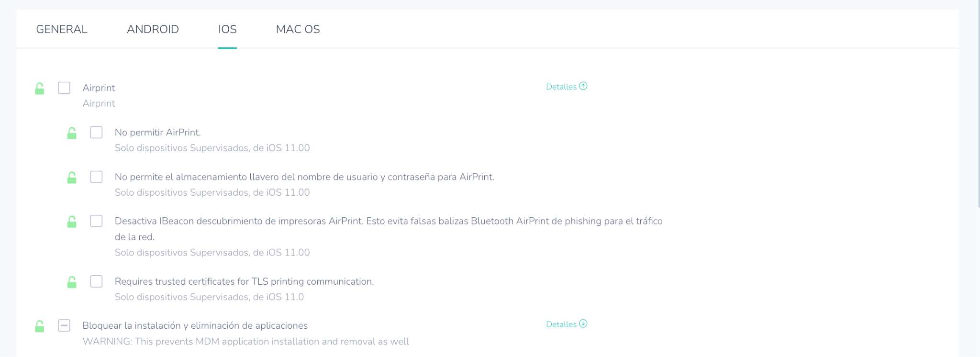Screen dimensions: 980x357
Task: Enable No permitir AirPrint checkbox
Action: 96,133
